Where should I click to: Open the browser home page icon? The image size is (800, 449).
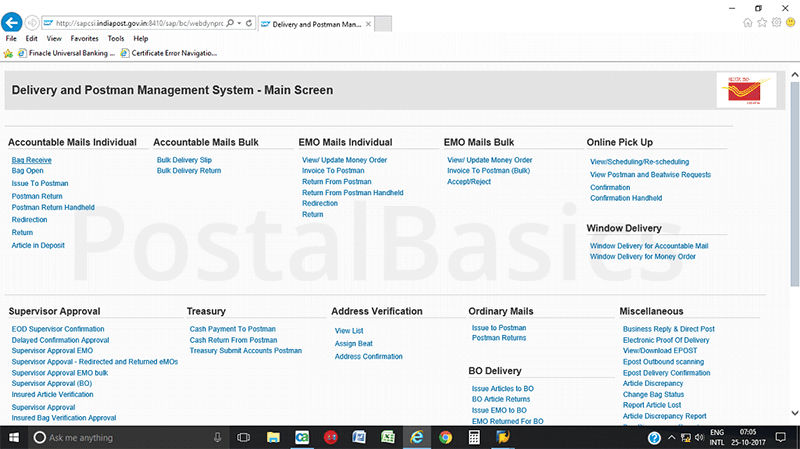pyautogui.click(x=742, y=21)
